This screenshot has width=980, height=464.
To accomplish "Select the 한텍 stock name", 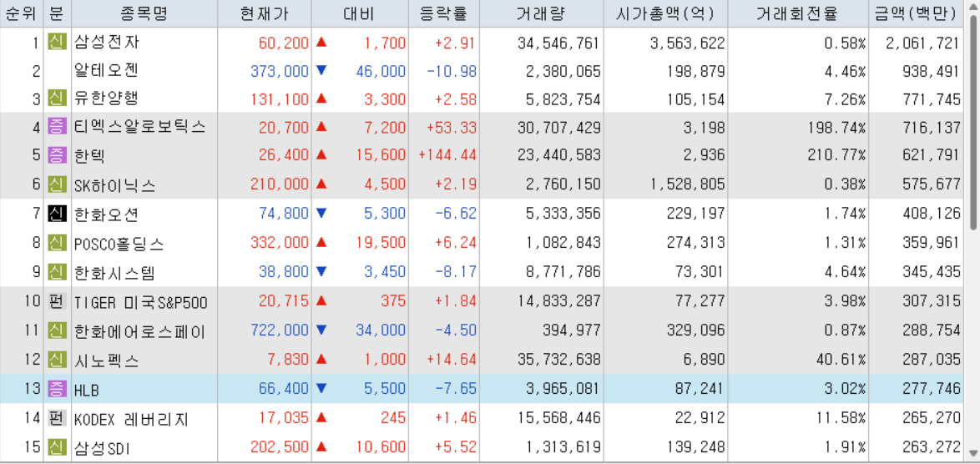I will (90, 155).
